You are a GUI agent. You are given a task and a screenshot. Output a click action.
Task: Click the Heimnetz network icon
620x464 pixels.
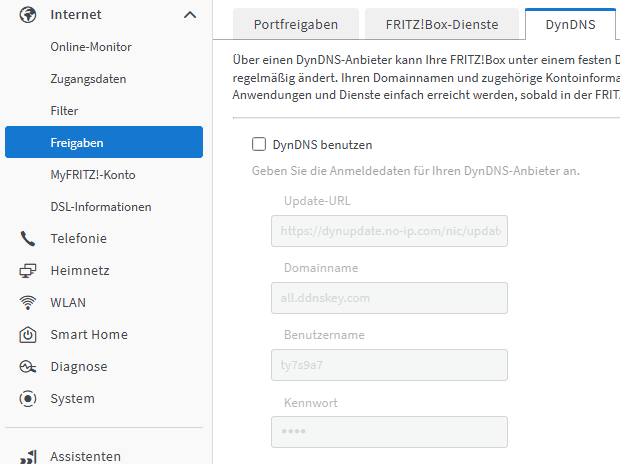coord(29,271)
